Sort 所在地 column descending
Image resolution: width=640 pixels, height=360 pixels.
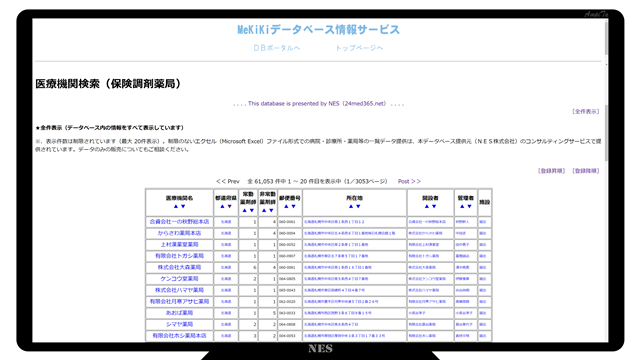tap(358, 207)
